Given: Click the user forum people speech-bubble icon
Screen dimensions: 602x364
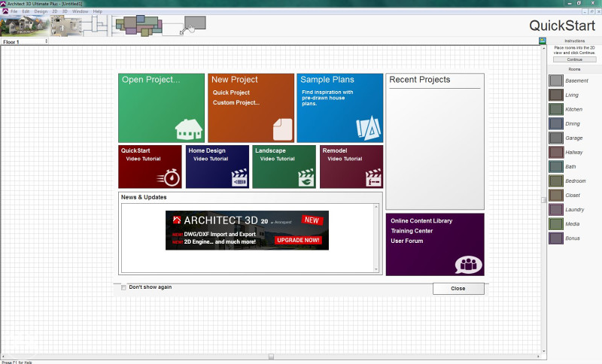Looking at the screenshot, I should tap(468, 265).
